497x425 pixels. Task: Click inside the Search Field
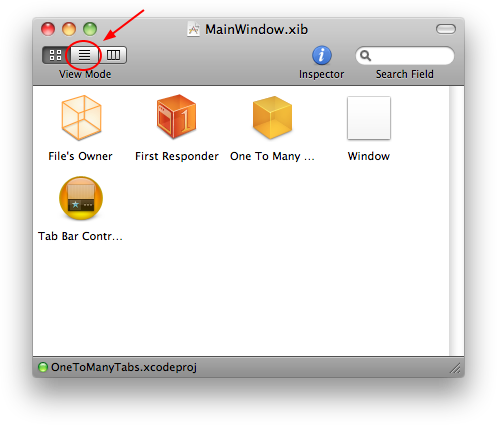[x=405, y=56]
